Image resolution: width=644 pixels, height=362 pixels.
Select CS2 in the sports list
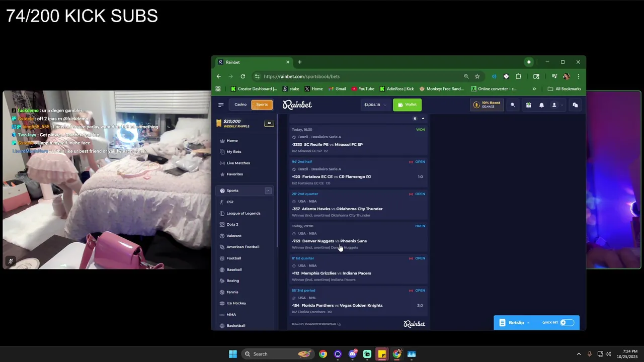pyautogui.click(x=230, y=202)
